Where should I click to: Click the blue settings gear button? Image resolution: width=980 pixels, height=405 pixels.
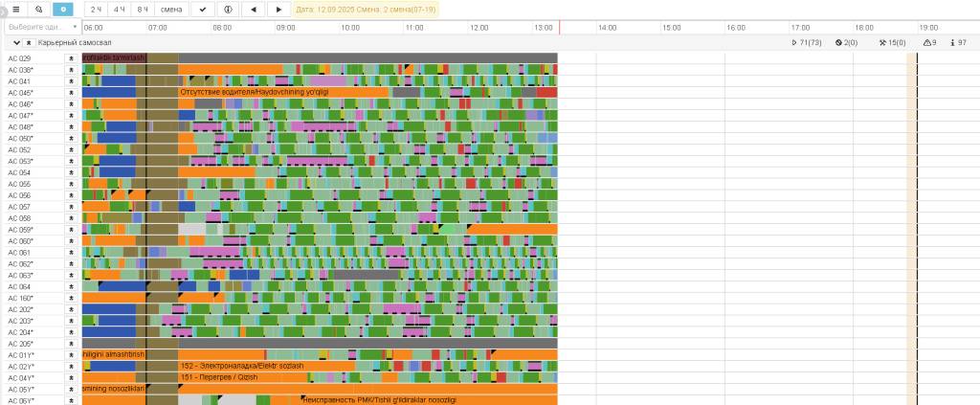pos(62,9)
